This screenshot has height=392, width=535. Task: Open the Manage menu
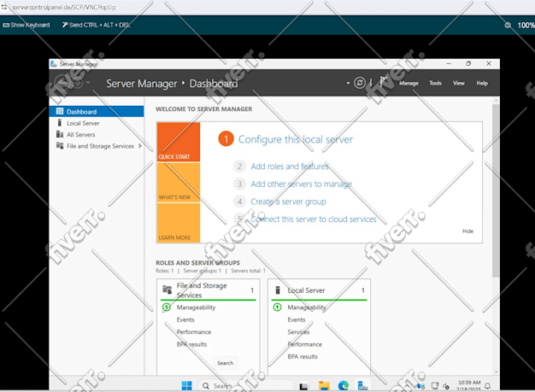point(409,83)
